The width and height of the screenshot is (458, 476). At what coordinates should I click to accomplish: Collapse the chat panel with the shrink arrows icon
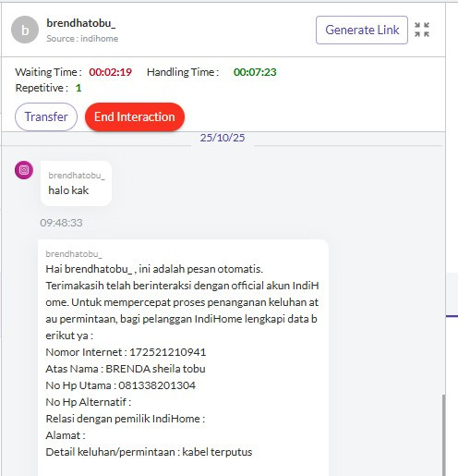click(422, 30)
